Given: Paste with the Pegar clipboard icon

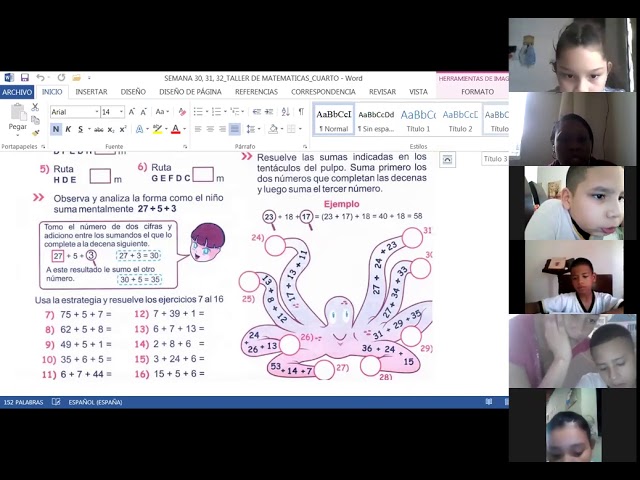Looking at the screenshot, I should (x=18, y=112).
